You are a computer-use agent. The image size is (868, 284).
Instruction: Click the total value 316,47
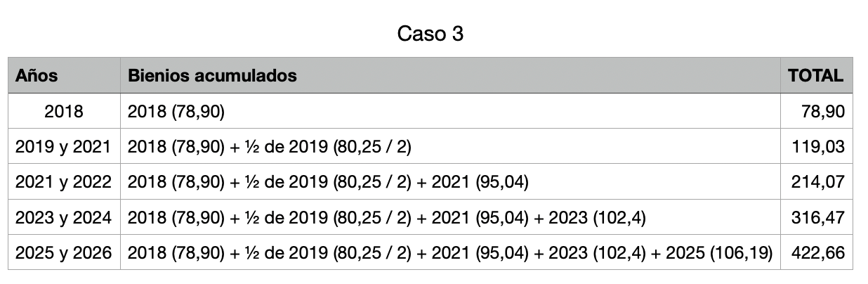(x=818, y=217)
